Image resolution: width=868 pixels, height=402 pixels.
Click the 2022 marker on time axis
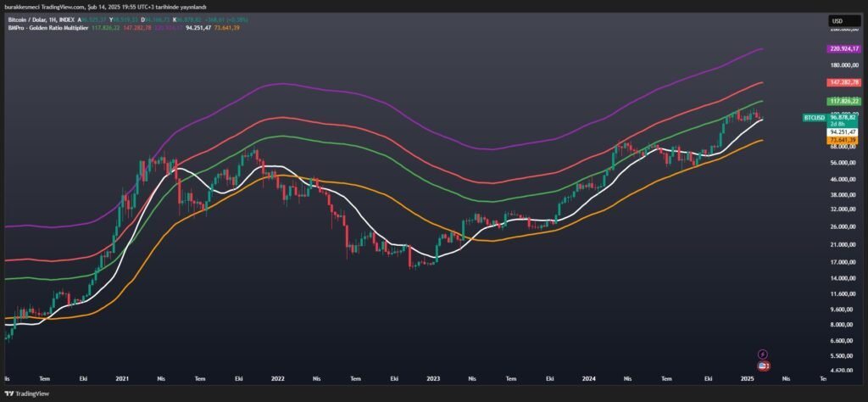[278, 381]
